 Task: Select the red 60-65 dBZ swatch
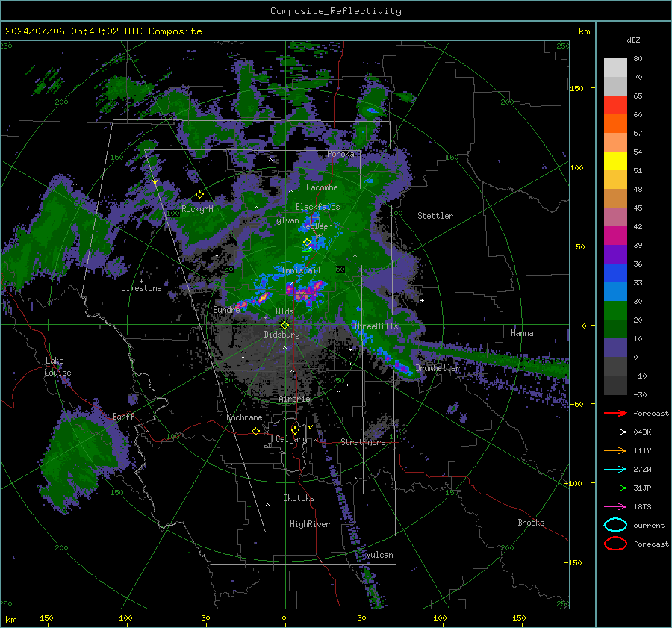pyautogui.click(x=615, y=105)
